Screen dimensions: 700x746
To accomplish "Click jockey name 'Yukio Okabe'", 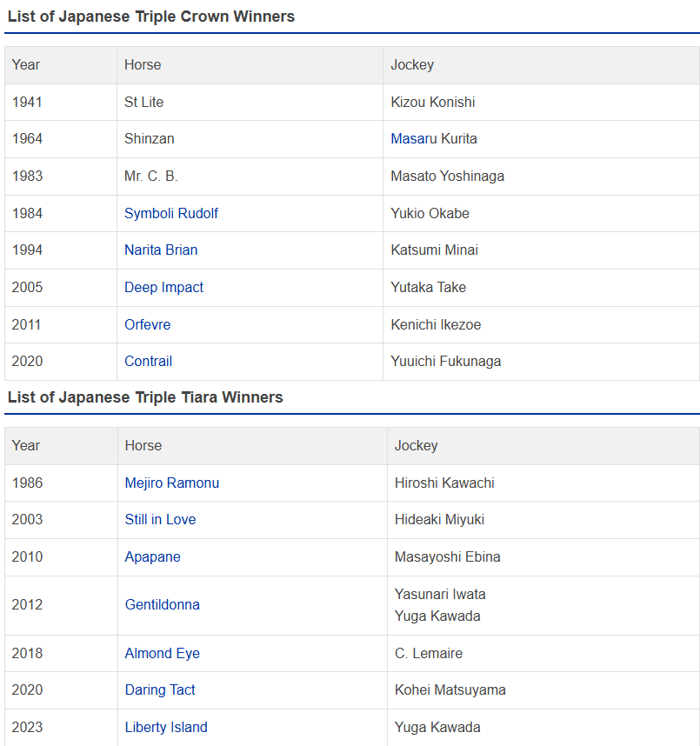I will pos(430,213).
